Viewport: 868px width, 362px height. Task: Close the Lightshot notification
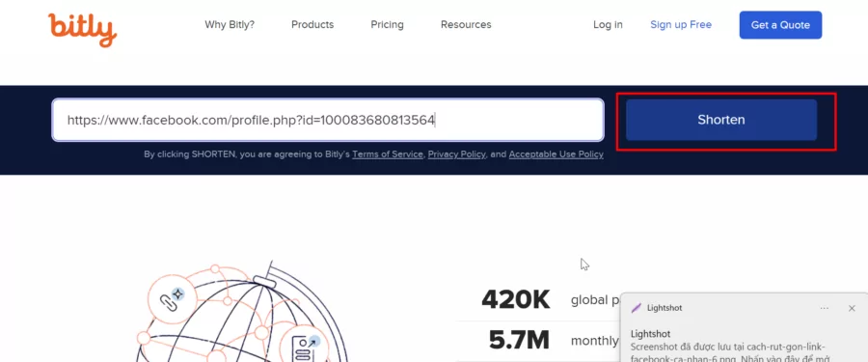click(x=852, y=308)
